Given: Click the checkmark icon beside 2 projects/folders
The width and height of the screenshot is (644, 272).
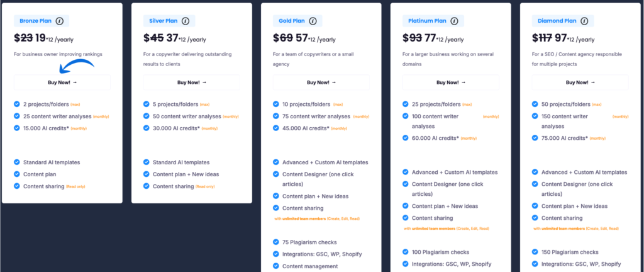Looking at the screenshot, I should (17, 105).
